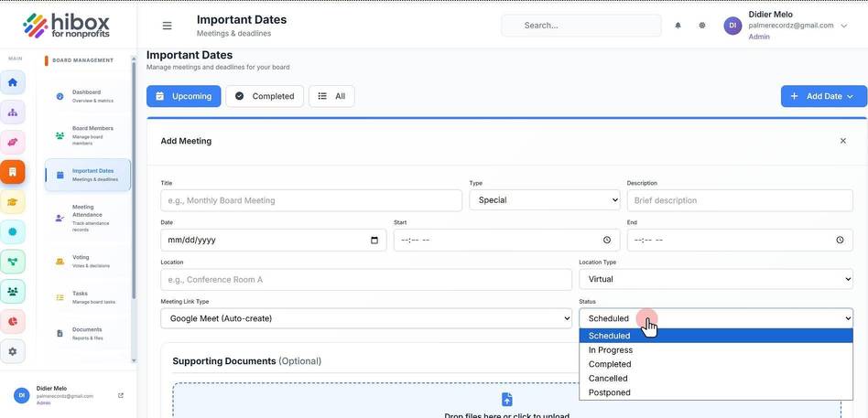Click the header Search box
The width and height of the screenshot is (868, 418).
581,26
